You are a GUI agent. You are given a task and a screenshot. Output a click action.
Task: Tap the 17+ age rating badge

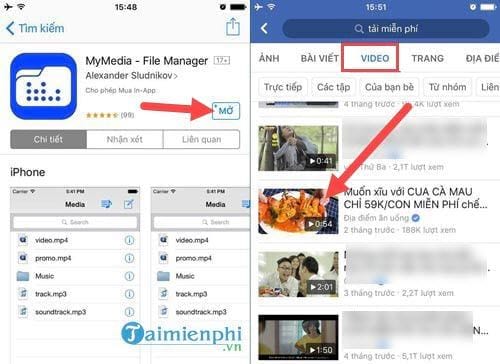222,61
